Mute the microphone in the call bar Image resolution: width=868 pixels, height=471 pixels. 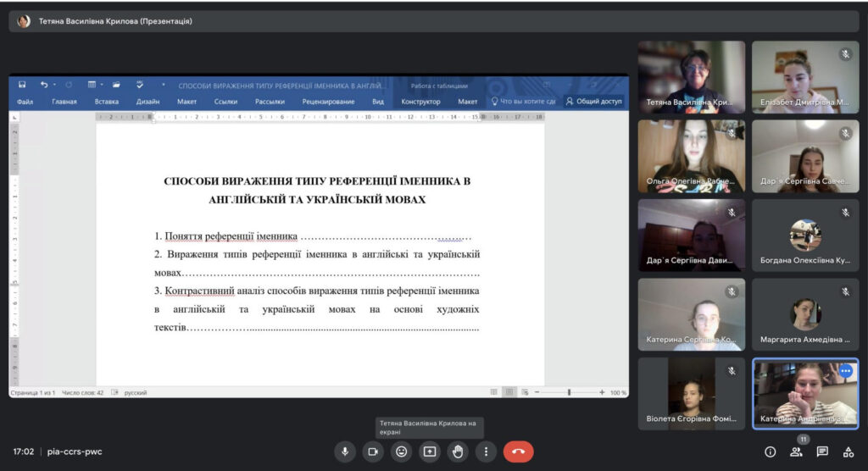345,452
